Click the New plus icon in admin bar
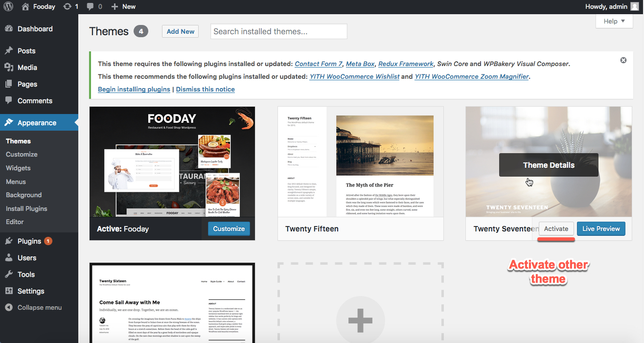644x343 pixels. point(115,6)
